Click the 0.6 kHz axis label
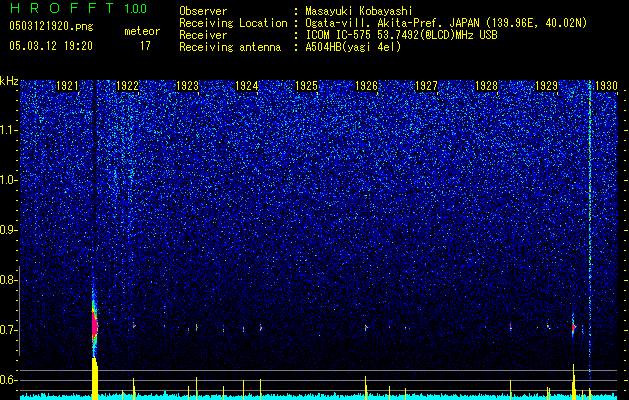This screenshot has height=400, width=629. point(9,380)
